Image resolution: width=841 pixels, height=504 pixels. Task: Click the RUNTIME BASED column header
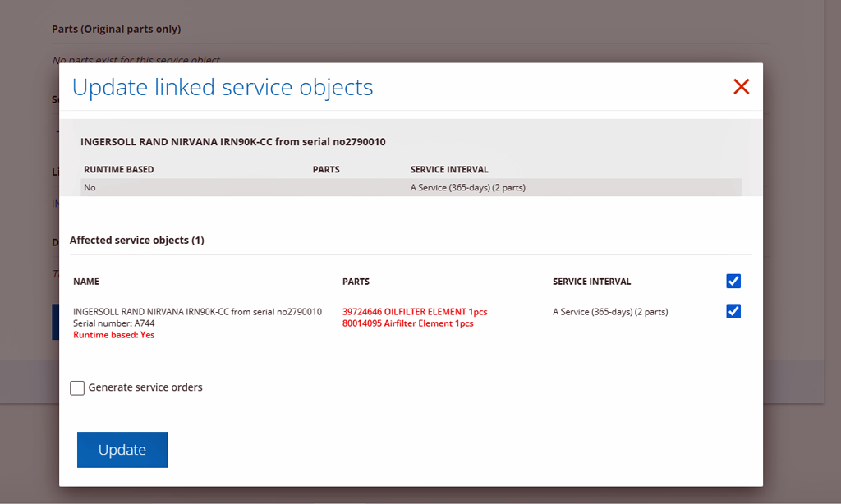click(x=118, y=169)
